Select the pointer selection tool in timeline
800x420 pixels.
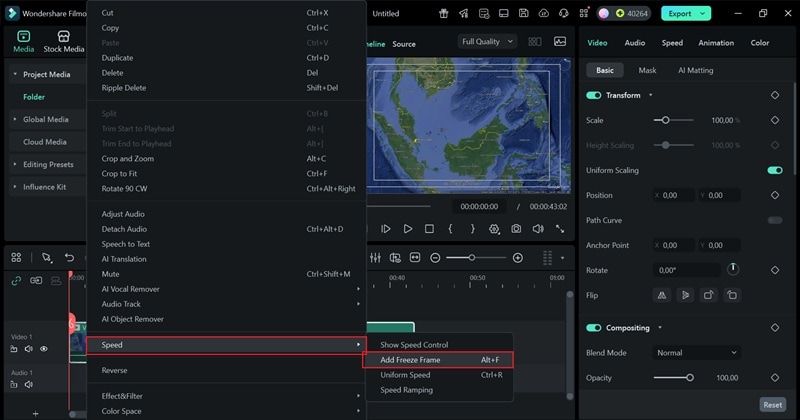coord(47,257)
